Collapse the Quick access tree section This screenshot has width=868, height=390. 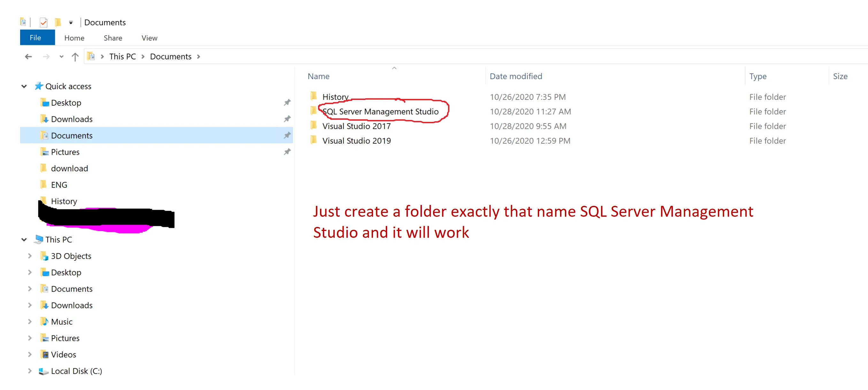point(24,86)
